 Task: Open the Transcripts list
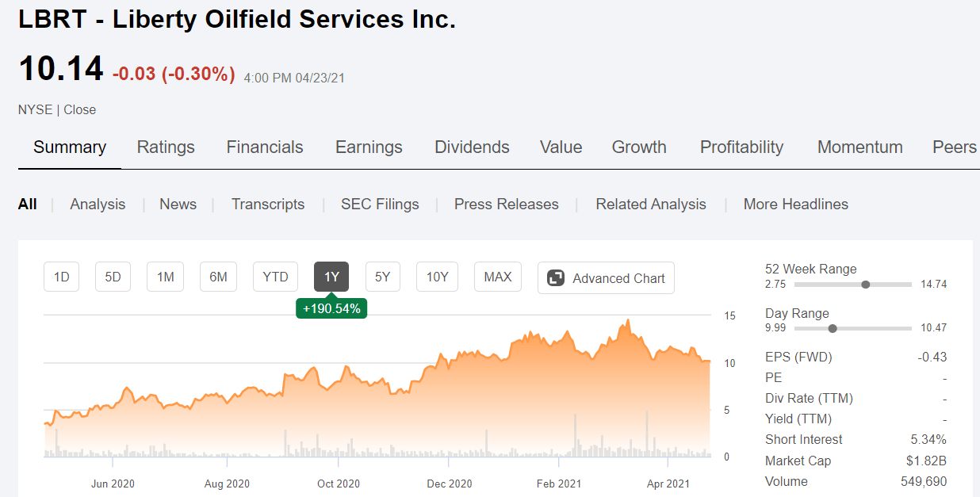[x=268, y=204]
